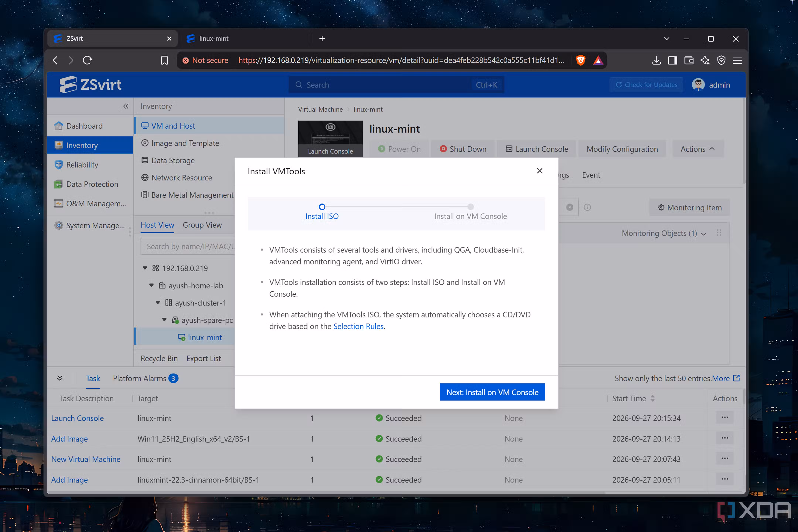798x532 pixels.
Task: Open Brave VPN shield icon
Action: point(721,60)
